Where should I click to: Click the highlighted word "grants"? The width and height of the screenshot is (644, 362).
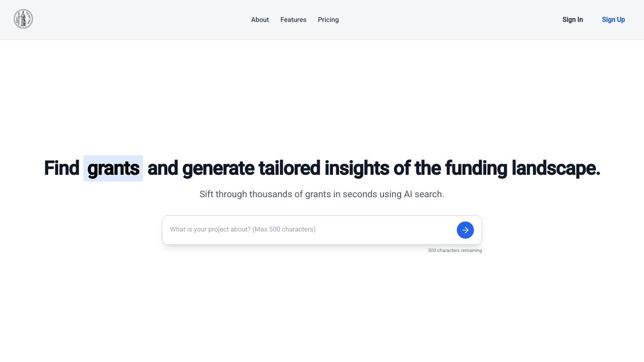pyautogui.click(x=113, y=168)
